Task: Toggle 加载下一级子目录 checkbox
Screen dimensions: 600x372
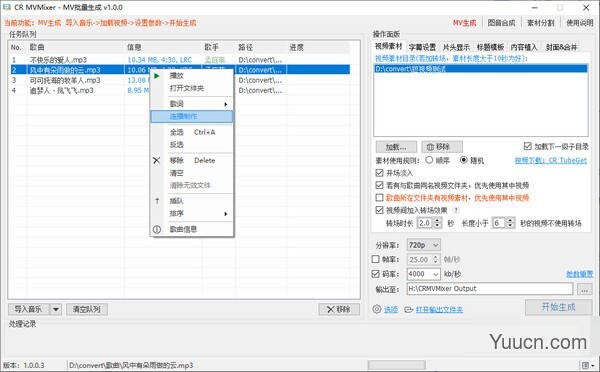Action: [x=528, y=146]
